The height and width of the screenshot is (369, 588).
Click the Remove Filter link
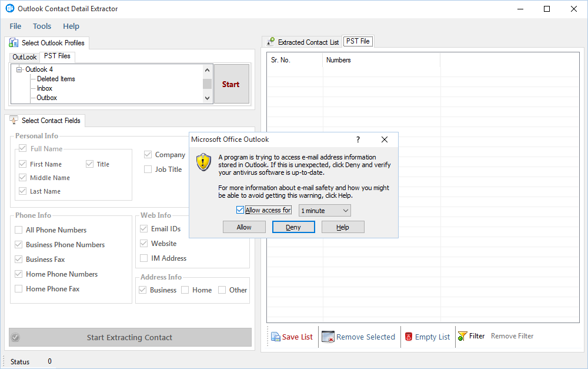pos(512,336)
